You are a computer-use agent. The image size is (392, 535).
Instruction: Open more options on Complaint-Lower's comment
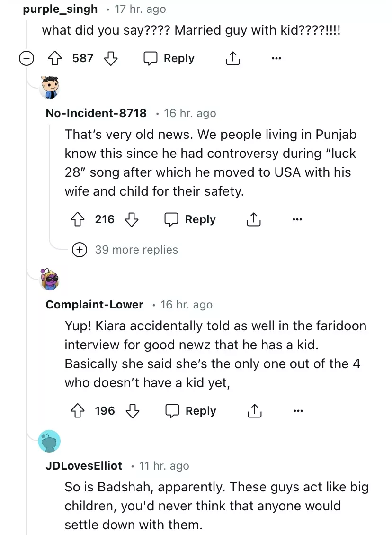pyautogui.click(x=297, y=411)
